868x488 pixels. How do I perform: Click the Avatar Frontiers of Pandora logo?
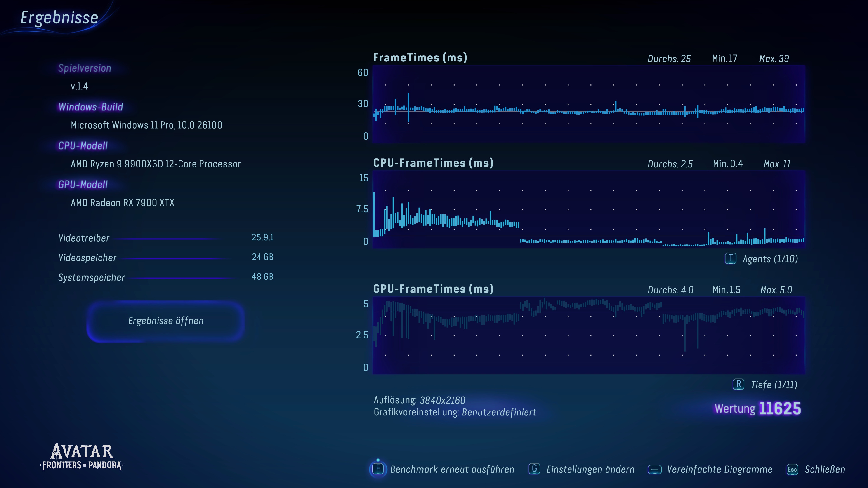pyautogui.click(x=82, y=457)
